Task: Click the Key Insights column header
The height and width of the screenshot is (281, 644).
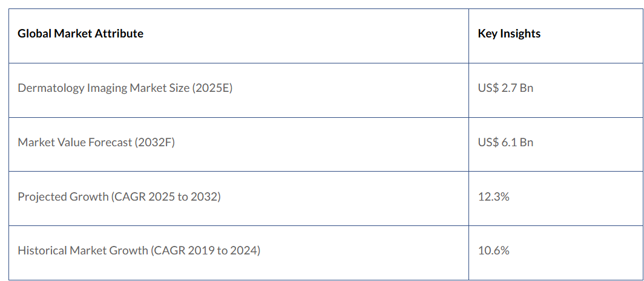Action: click(x=509, y=34)
